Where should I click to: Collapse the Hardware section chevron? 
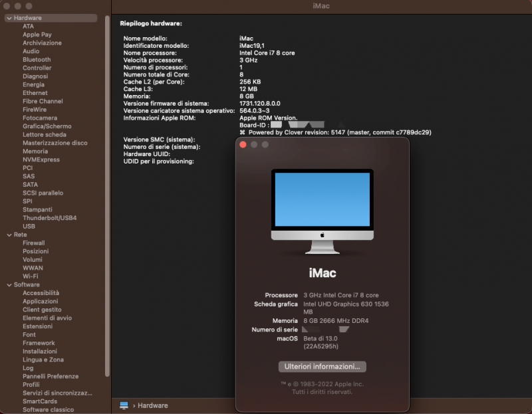click(x=9, y=19)
